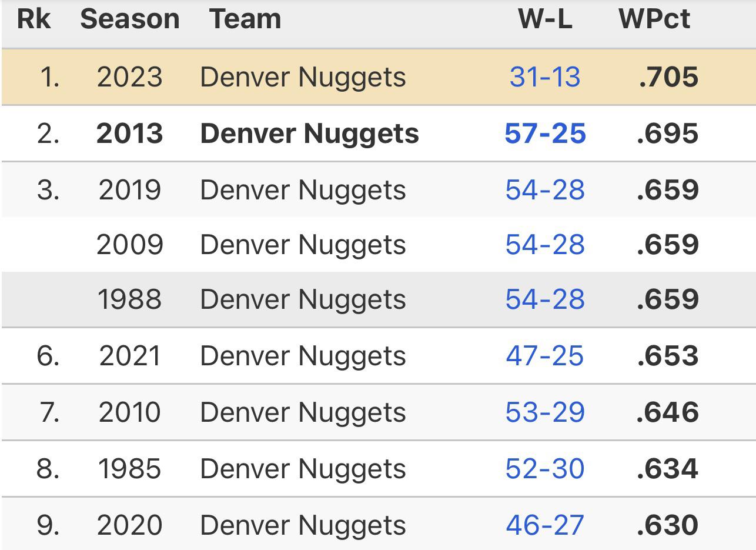Viewport: 756px width, 550px height.
Task: Click the bold 2013 season cell
Action: (130, 134)
